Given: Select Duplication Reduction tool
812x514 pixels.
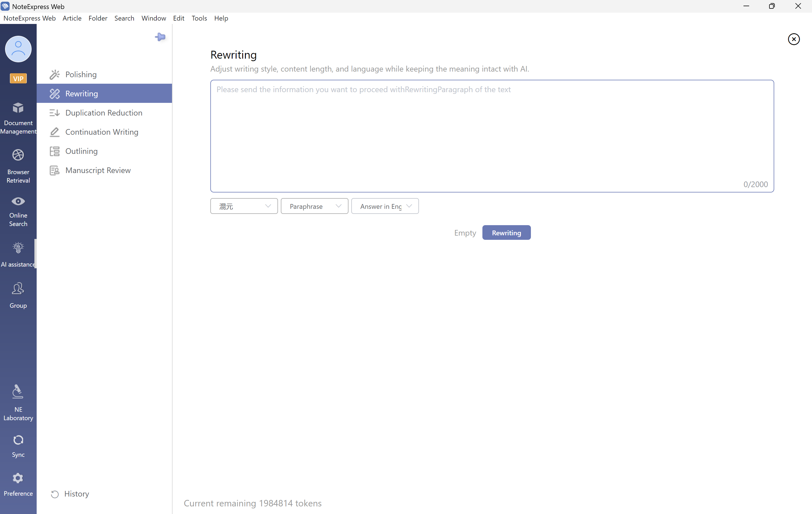Looking at the screenshot, I should pyautogui.click(x=105, y=112).
